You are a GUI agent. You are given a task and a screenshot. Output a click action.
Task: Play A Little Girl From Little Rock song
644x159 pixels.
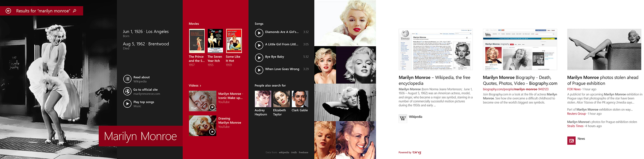click(x=259, y=45)
